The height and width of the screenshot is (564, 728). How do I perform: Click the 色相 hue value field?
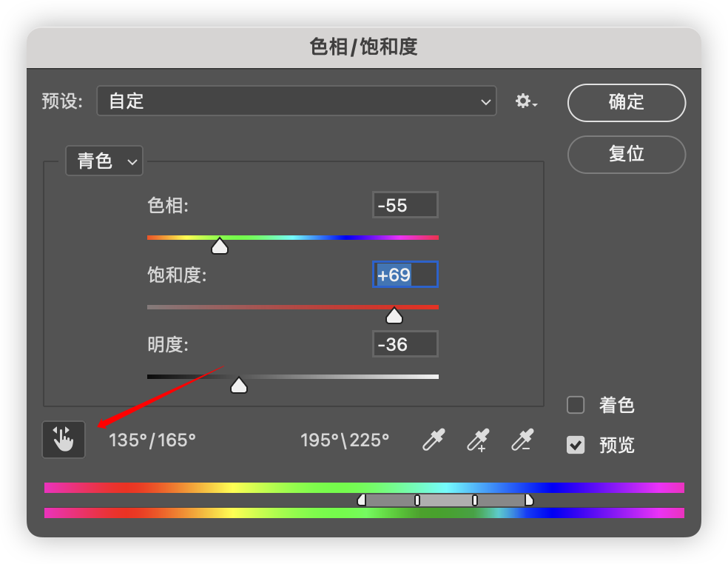tap(405, 205)
